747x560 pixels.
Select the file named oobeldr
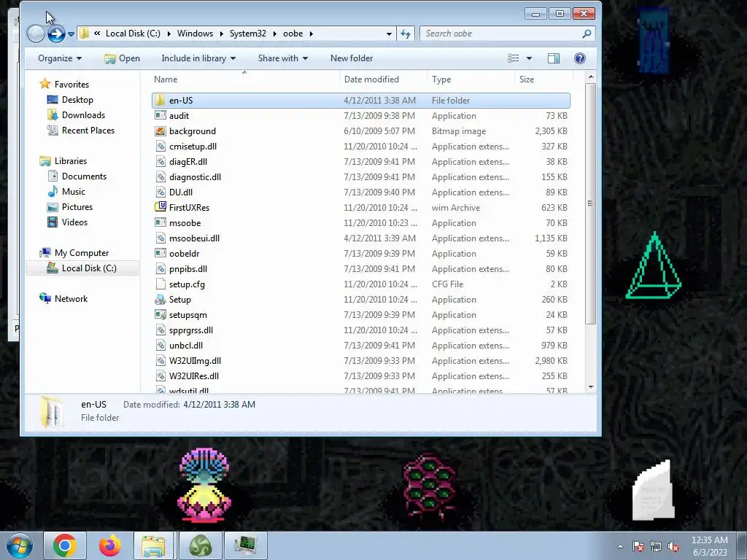tap(184, 253)
